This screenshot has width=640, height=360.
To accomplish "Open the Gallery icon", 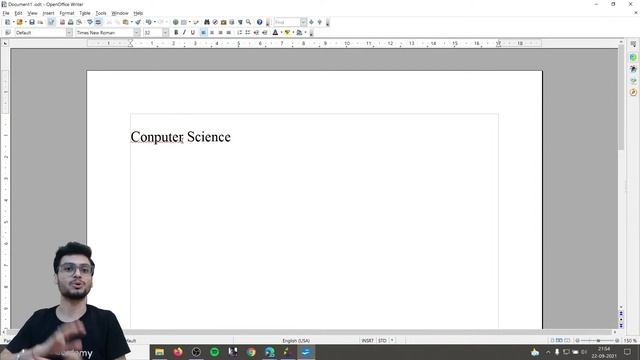I will 223,22.
